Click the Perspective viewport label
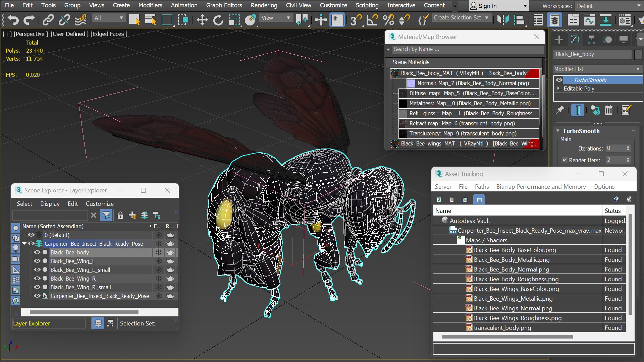Viewport: 644px width, 362px height. click(x=31, y=34)
